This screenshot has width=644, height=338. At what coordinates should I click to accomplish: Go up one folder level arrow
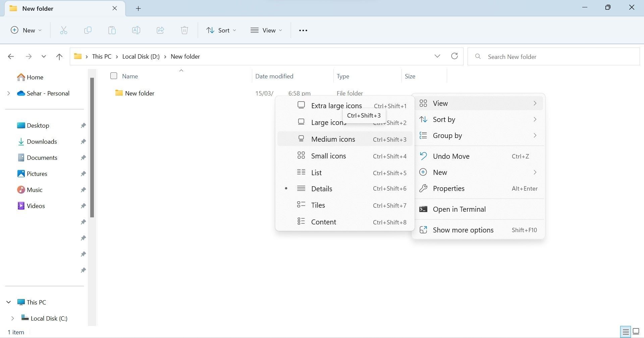pos(59,56)
